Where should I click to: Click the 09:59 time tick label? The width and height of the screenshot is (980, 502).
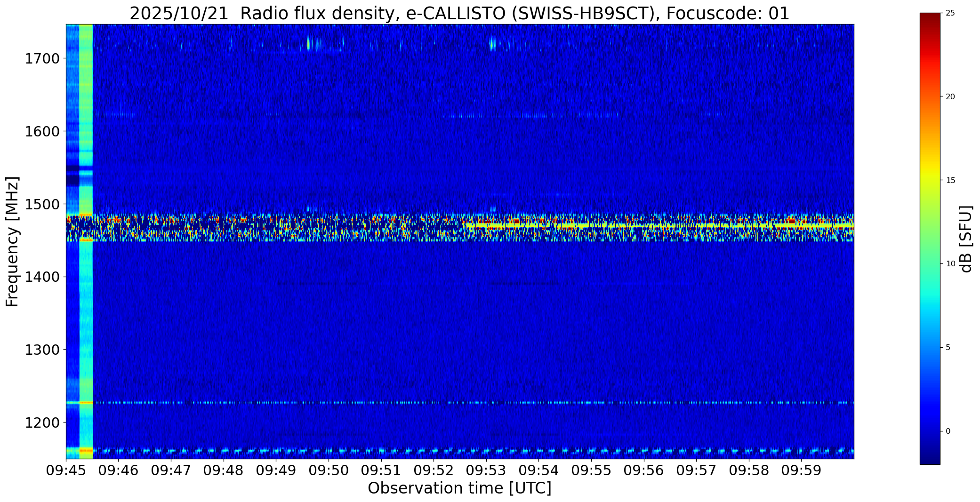pyautogui.click(x=801, y=470)
